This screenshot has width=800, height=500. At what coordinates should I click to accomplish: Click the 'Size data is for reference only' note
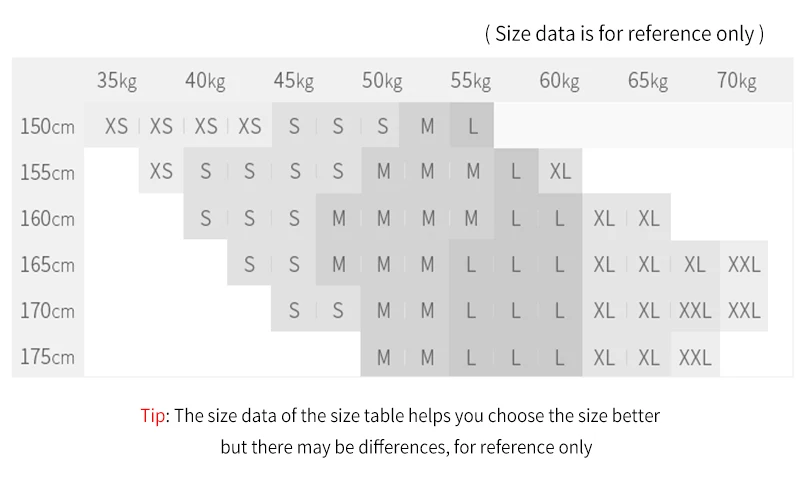(624, 34)
